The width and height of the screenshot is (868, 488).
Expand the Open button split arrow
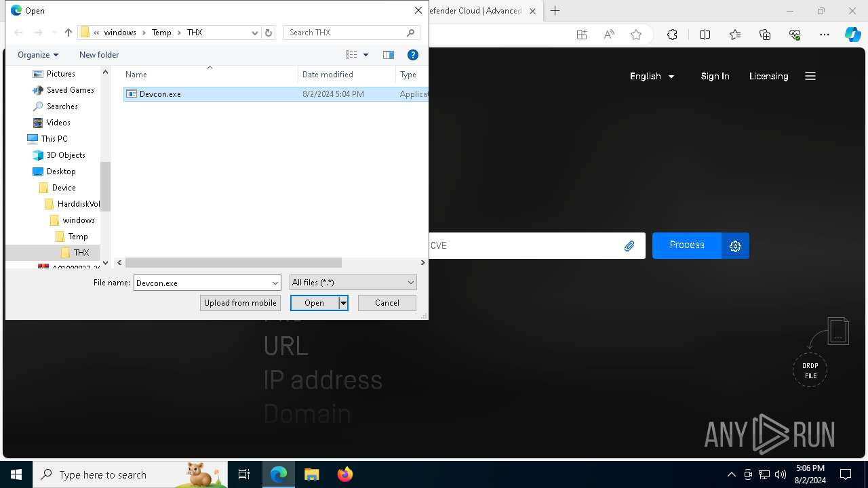[x=343, y=303]
